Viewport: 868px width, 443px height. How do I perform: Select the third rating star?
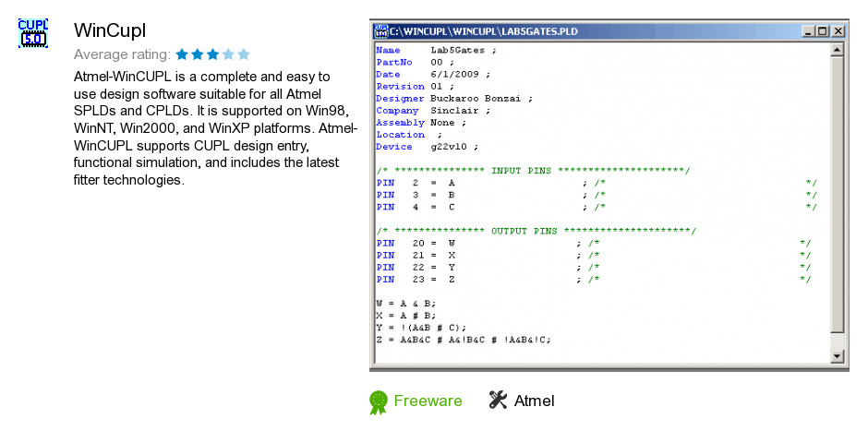(213, 54)
